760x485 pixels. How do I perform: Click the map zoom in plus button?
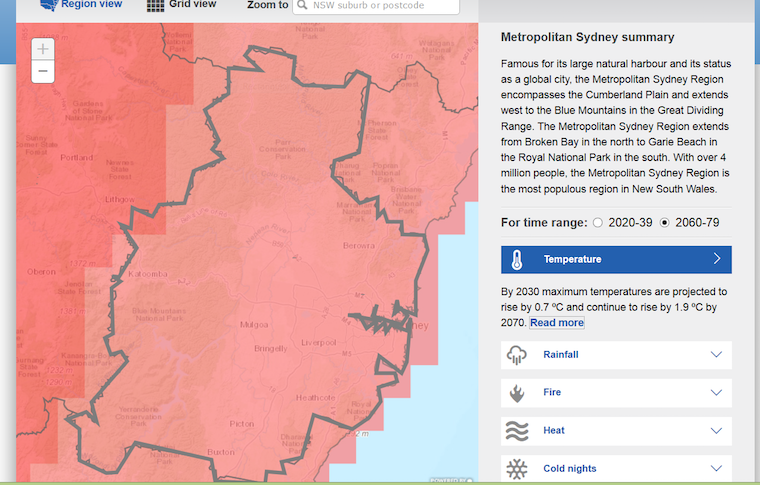43,49
